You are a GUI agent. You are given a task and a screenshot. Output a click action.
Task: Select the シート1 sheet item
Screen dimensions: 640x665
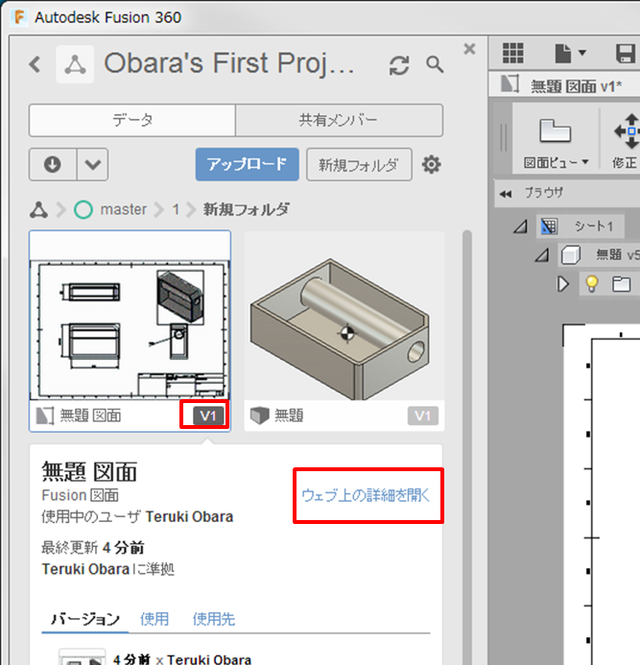[580, 226]
